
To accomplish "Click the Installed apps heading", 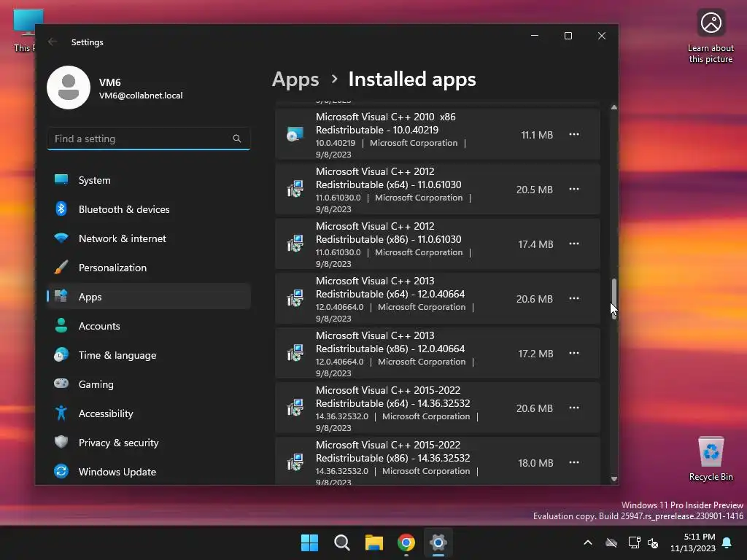I will (412, 79).
